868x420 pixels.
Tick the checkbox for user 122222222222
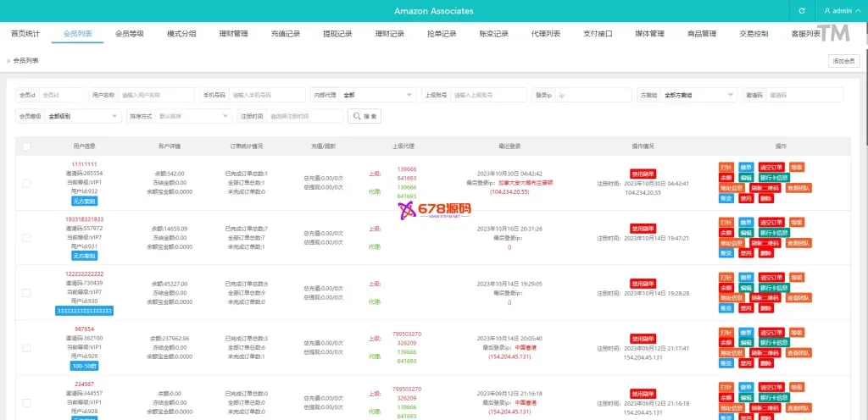point(26,292)
